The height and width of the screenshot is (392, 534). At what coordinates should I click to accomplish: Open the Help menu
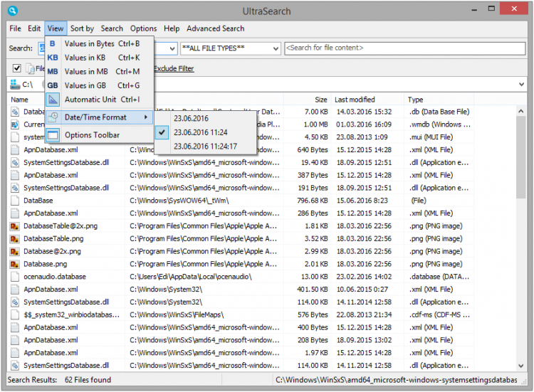coord(172,28)
